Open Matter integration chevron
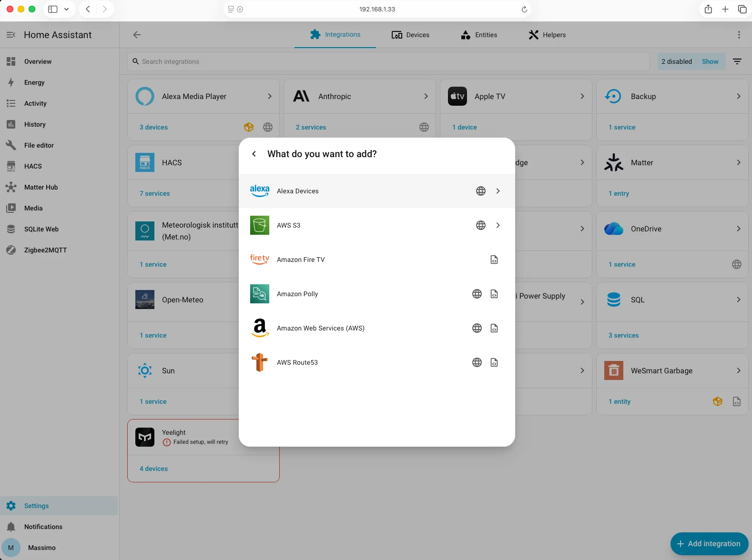Viewport: 752px width, 560px height. (x=739, y=162)
